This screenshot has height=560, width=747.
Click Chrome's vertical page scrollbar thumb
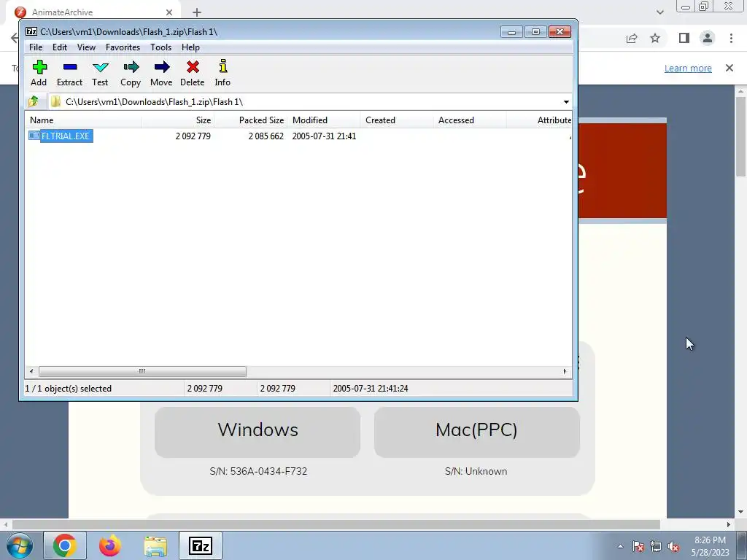tap(740, 136)
